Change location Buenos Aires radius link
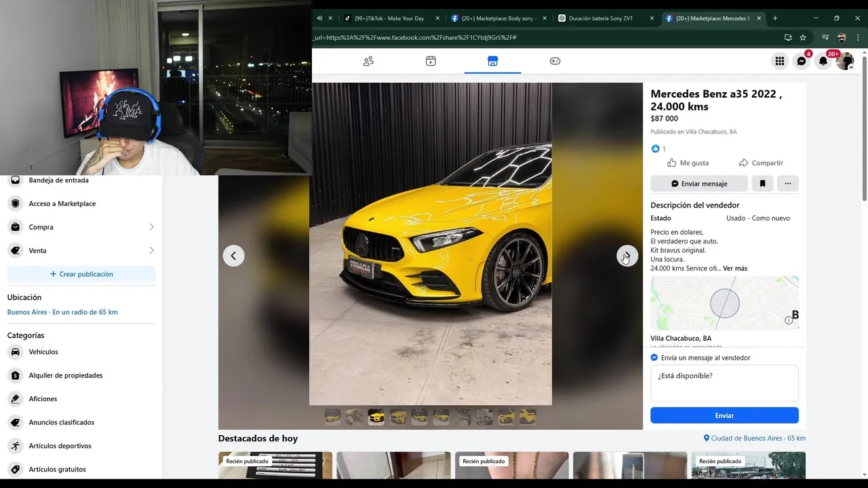868x488 pixels. [x=62, y=312]
